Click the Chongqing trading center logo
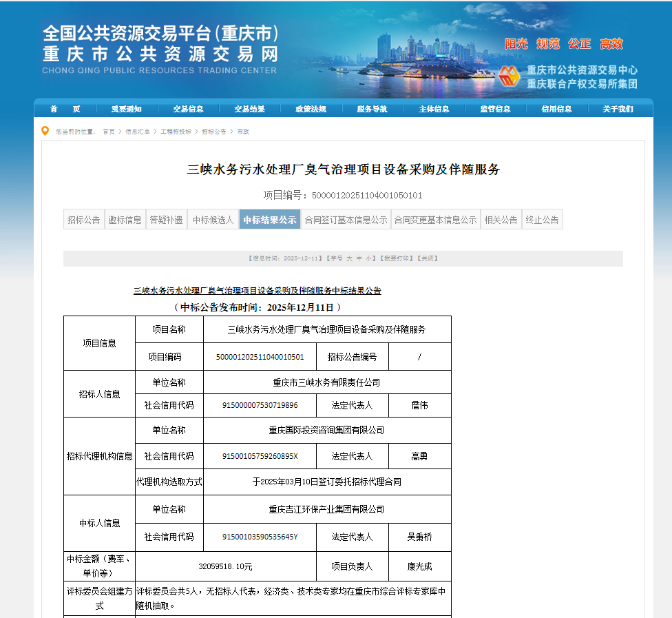Screen dimensions: 672x618 click(x=508, y=76)
